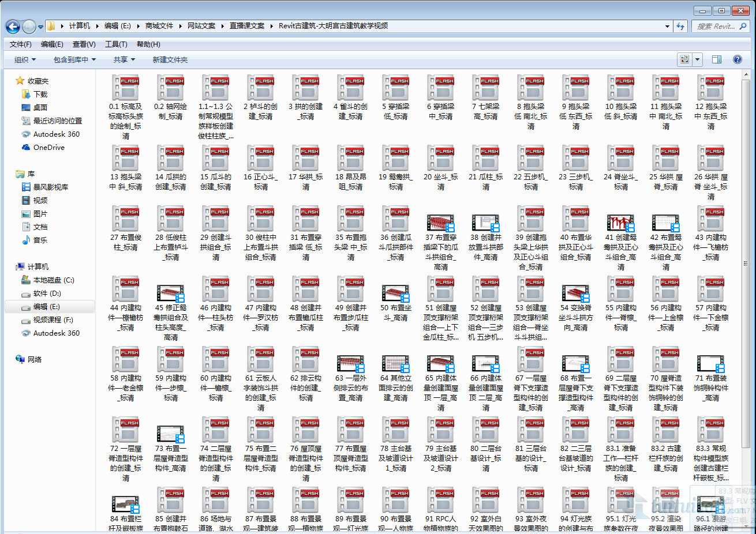Viewport: 756px width, 534px height.
Task: Open the 文件(F) menu
Action: (21, 44)
